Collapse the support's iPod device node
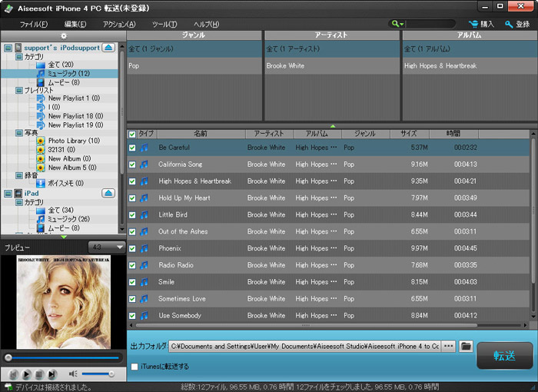This screenshot has height=392, width=538. point(8,48)
